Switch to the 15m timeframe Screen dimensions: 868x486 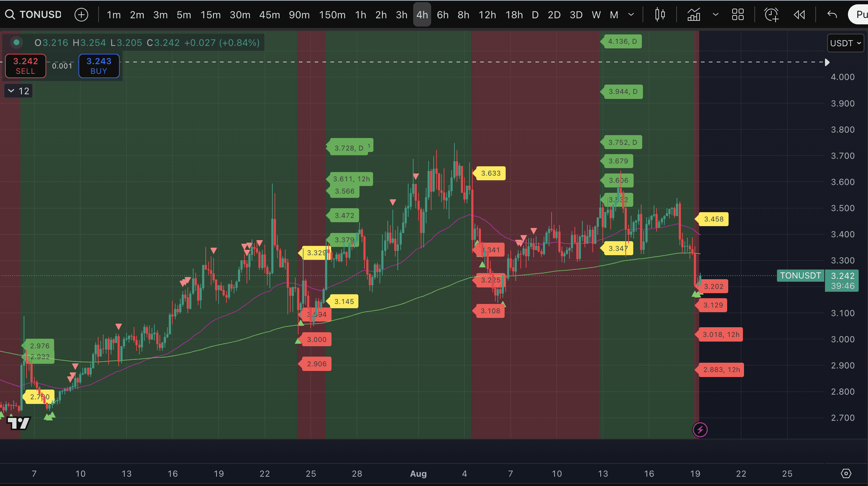click(210, 15)
